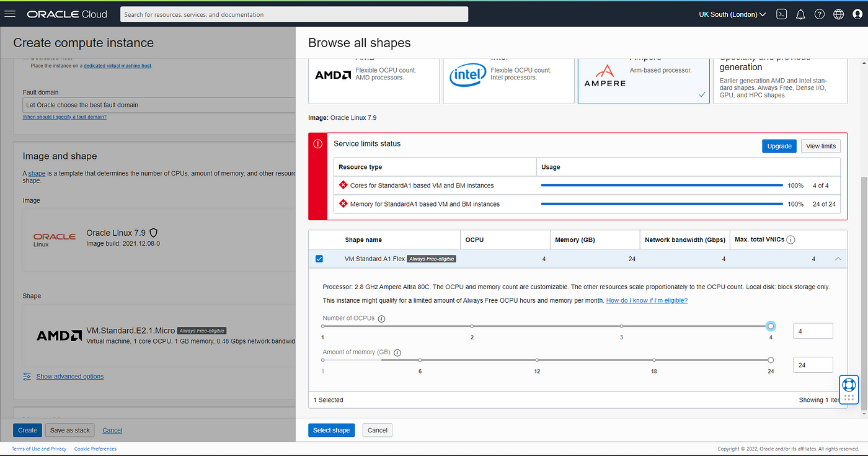Click the Amount of memory slider handle
The width and height of the screenshot is (868, 456).
pyautogui.click(x=771, y=360)
